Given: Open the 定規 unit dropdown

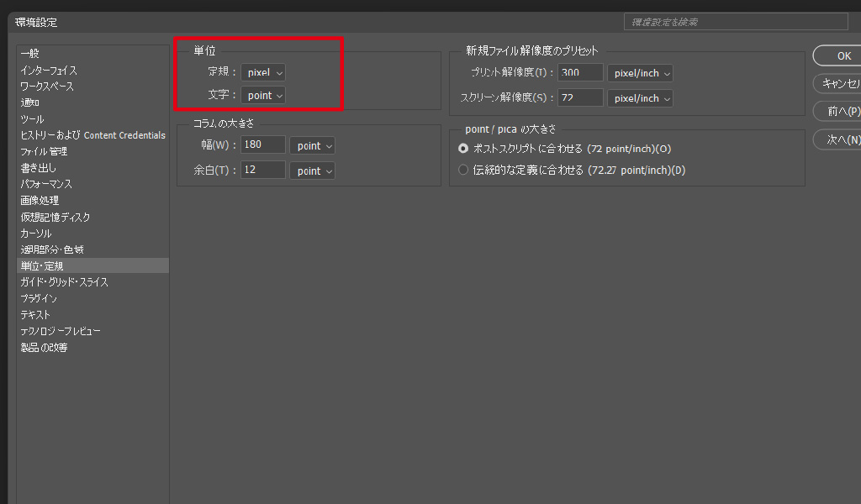Looking at the screenshot, I should 263,73.
